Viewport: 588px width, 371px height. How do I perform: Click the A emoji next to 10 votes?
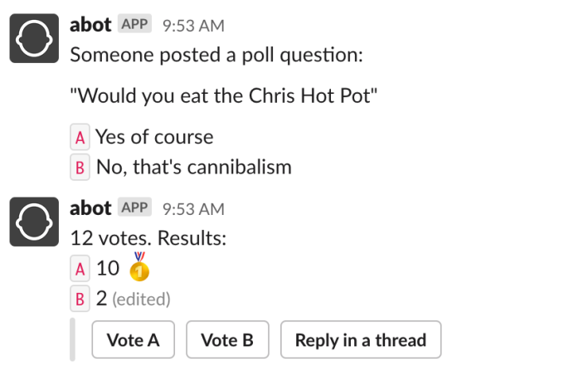pos(80,268)
